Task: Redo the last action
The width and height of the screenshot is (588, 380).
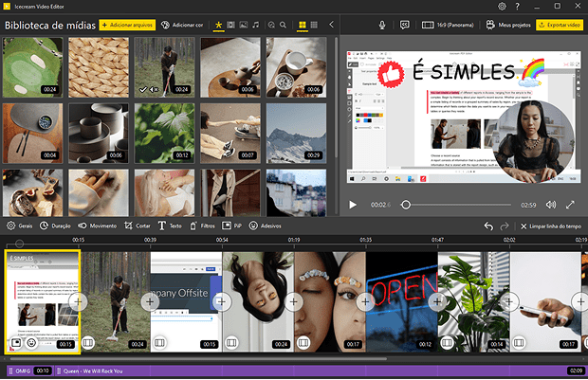Action: pyautogui.click(x=505, y=226)
